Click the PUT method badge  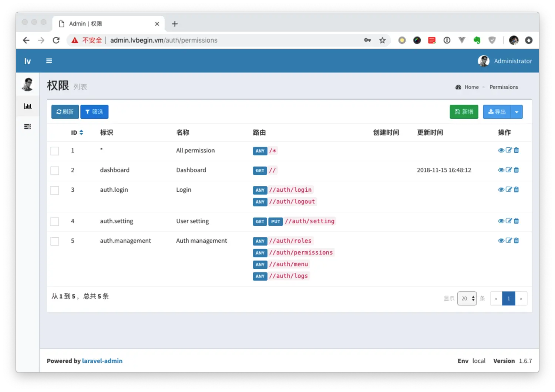[x=276, y=221]
